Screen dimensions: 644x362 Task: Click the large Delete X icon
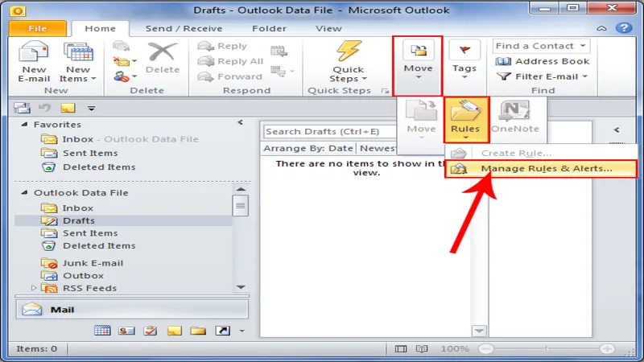pyautogui.click(x=163, y=52)
